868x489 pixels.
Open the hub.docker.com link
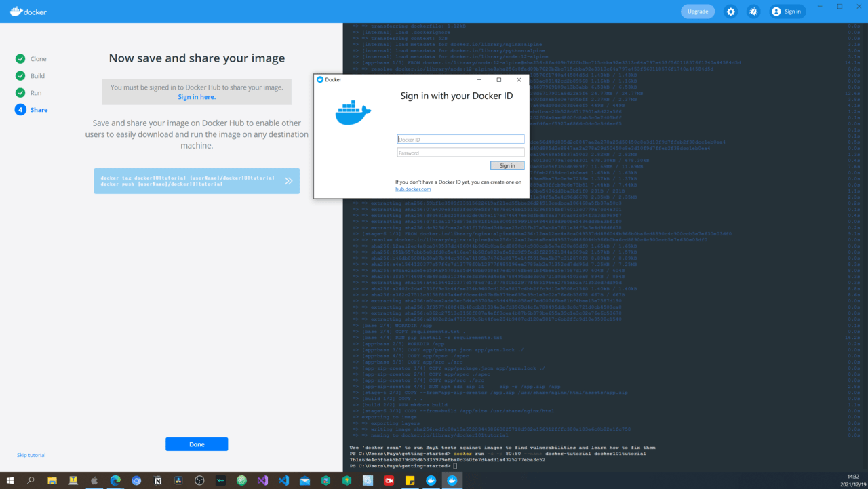coord(413,189)
